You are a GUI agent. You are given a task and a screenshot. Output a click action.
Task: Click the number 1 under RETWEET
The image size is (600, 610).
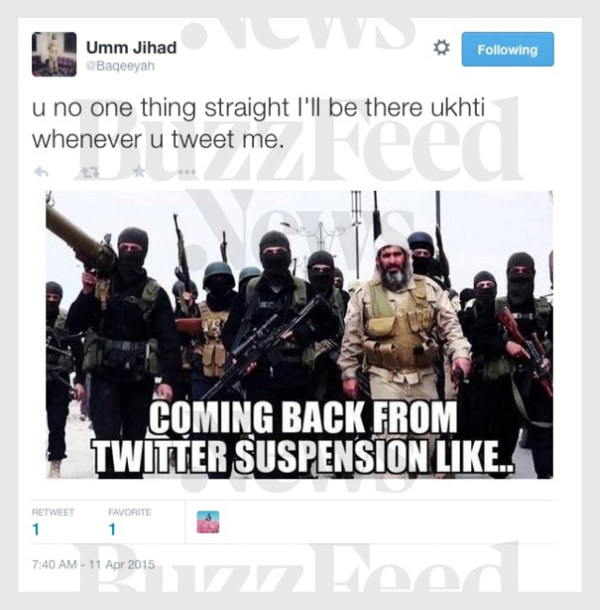coord(36,529)
